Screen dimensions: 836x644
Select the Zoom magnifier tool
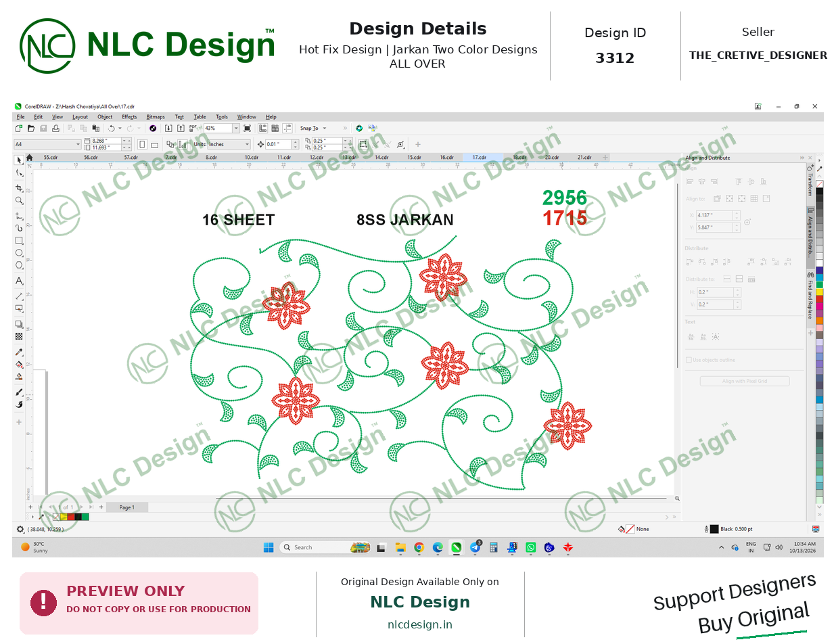[19, 200]
